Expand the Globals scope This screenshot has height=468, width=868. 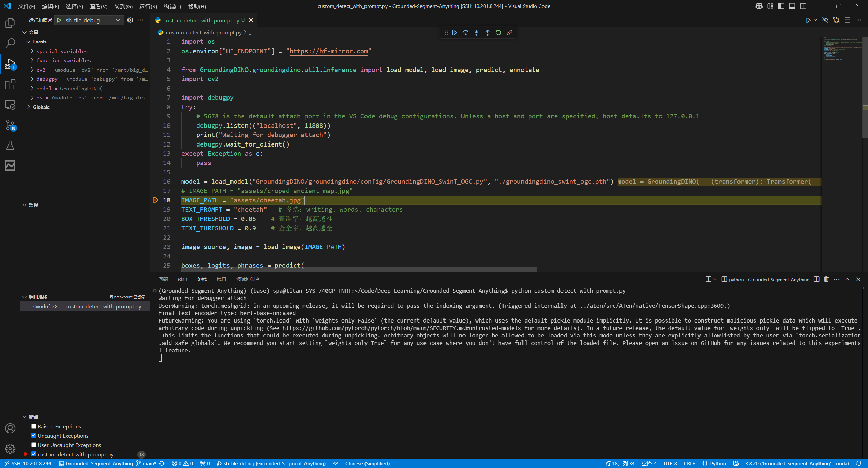[x=28, y=107]
